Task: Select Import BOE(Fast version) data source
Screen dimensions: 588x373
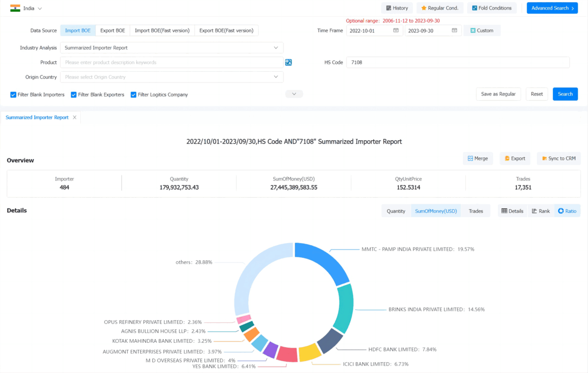Action: click(162, 30)
